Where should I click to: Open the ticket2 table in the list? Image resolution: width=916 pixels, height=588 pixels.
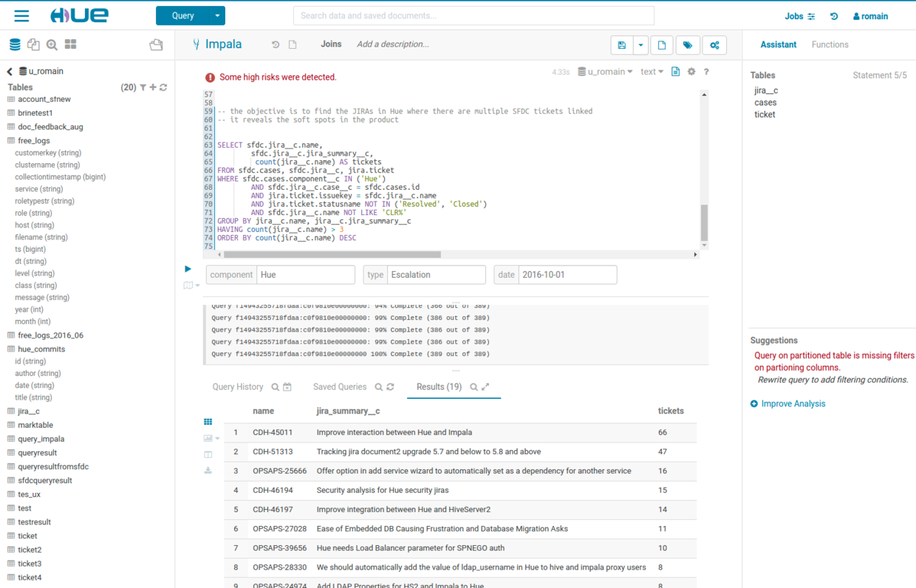coord(30,550)
